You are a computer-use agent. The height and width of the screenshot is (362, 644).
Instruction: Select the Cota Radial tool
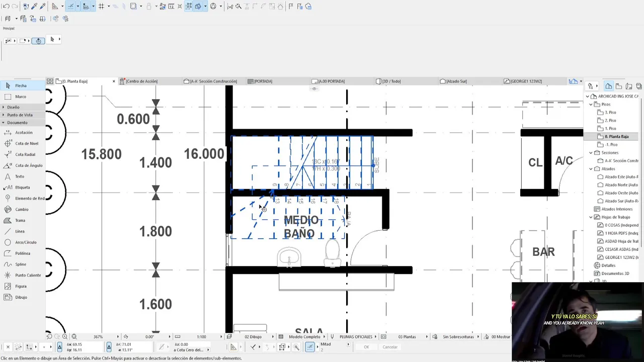pos(23,155)
